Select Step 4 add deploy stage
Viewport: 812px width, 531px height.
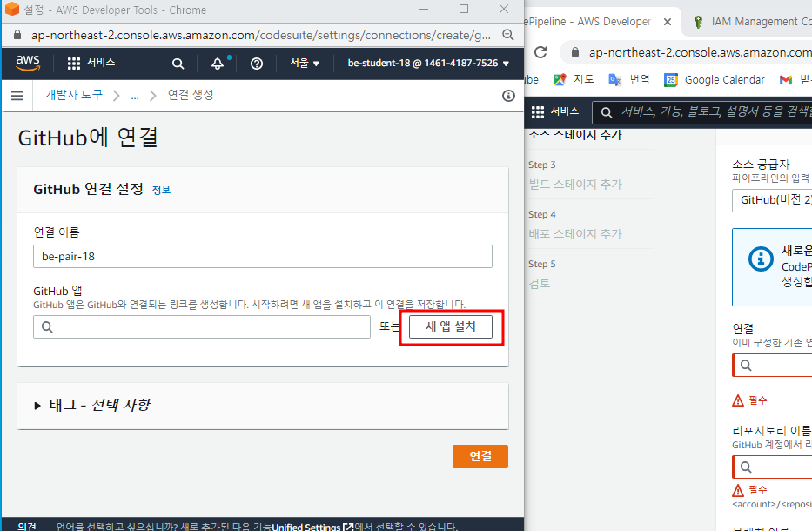tap(574, 234)
